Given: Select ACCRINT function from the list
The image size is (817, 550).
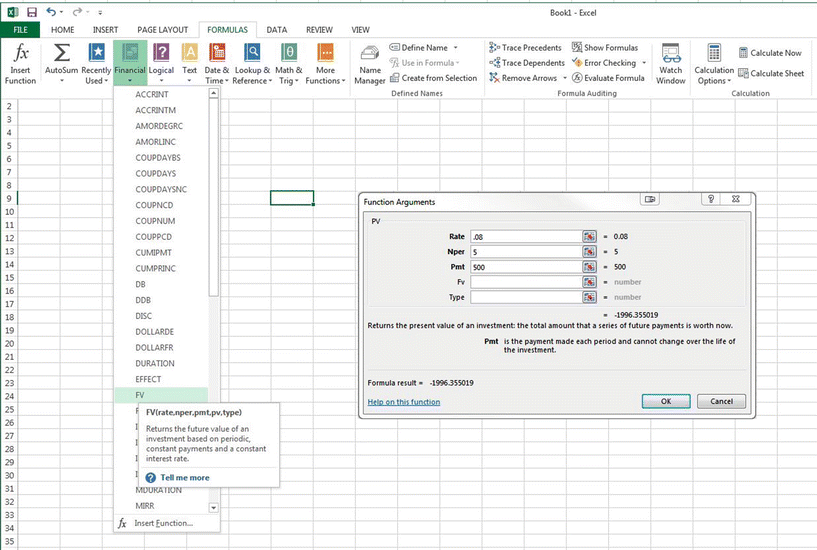Looking at the screenshot, I should click(161, 94).
